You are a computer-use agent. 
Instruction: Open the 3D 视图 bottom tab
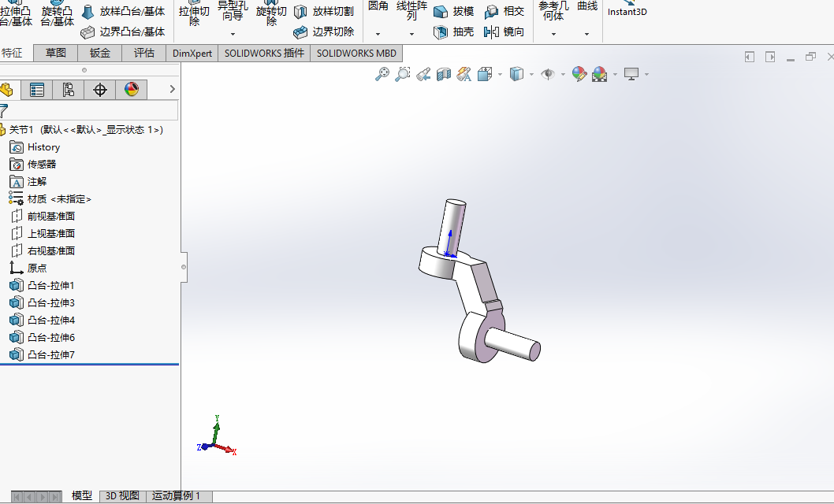click(122, 496)
